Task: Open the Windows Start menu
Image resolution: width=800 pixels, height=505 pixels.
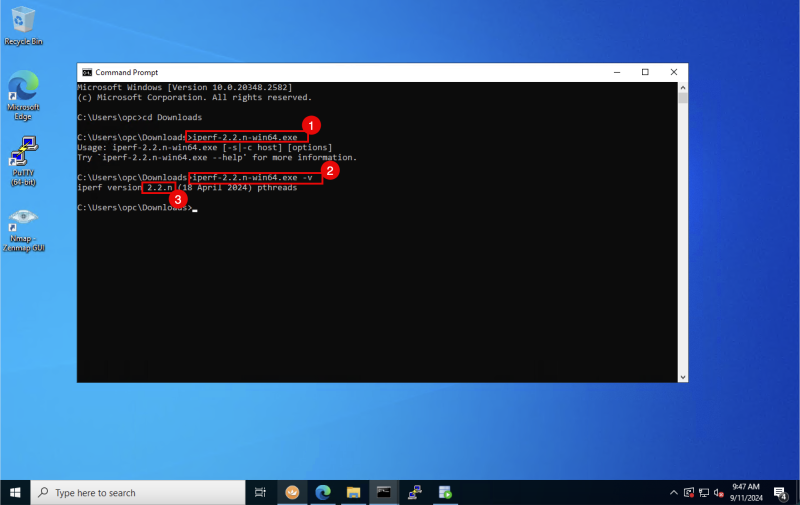Action: pyautogui.click(x=15, y=492)
